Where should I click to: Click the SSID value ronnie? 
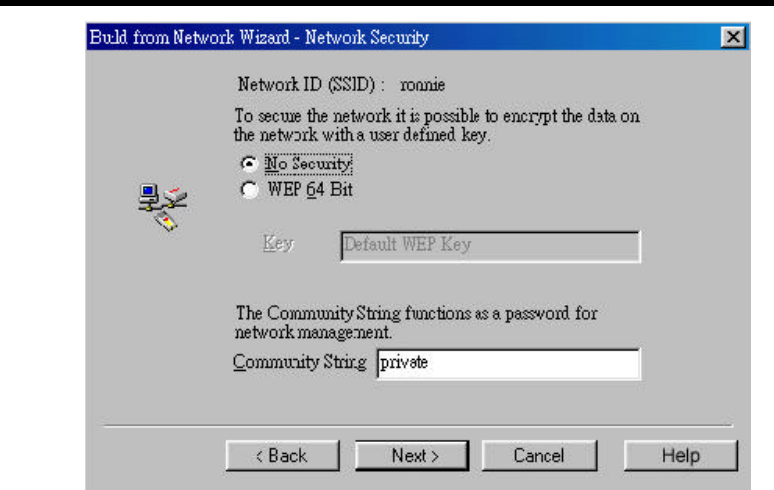pos(423,85)
